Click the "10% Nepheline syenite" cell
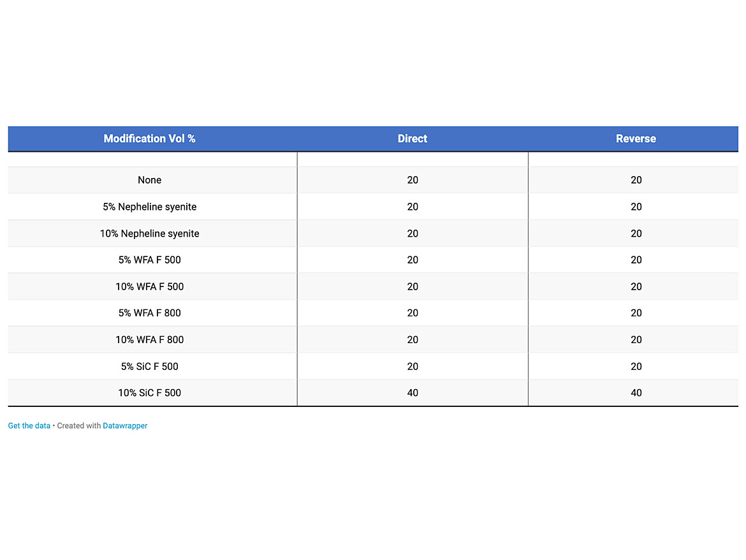Image resolution: width=746 pixels, height=560 pixels. (x=149, y=234)
